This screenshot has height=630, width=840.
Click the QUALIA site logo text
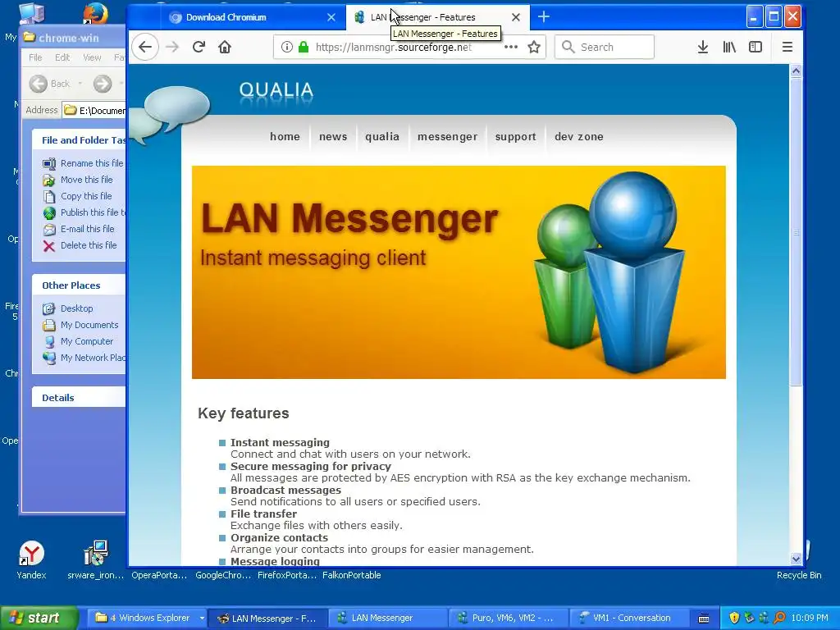pyautogui.click(x=276, y=90)
